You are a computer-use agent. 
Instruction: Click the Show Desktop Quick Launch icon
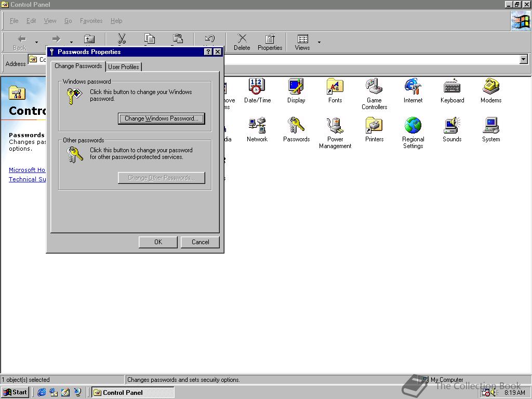point(65,392)
